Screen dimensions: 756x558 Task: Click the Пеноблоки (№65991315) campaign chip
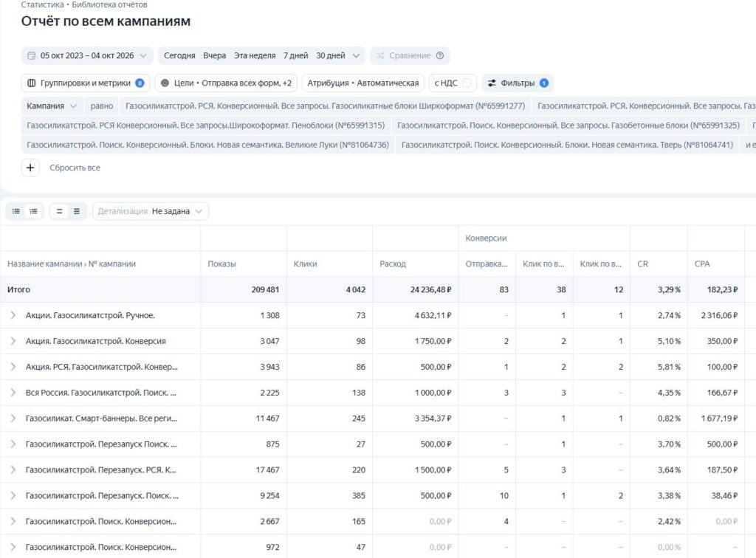[x=206, y=125]
